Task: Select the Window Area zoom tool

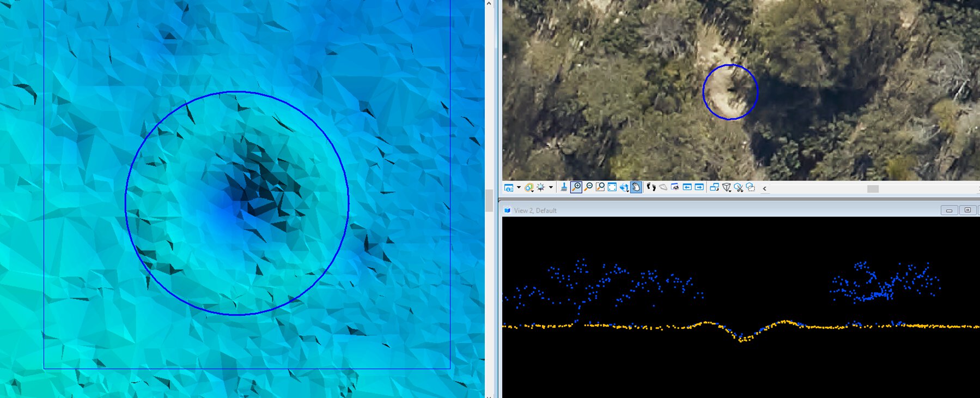Action: pos(600,188)
